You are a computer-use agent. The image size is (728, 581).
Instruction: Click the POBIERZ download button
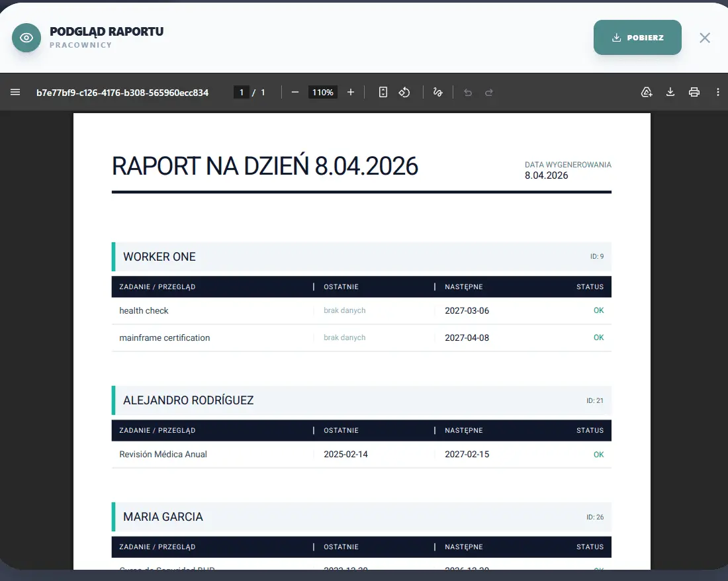click(637, 38)
